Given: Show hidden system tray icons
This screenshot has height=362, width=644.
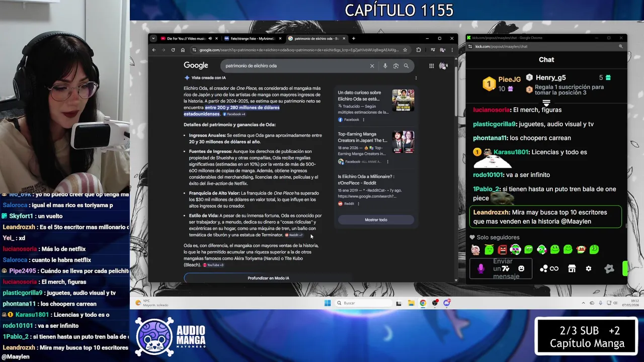Looking at the screenshot, I should [583, 303].
